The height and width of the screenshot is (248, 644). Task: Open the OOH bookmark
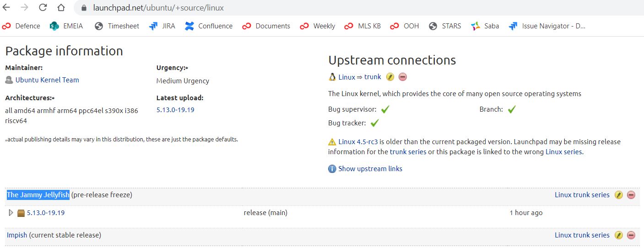405,26
